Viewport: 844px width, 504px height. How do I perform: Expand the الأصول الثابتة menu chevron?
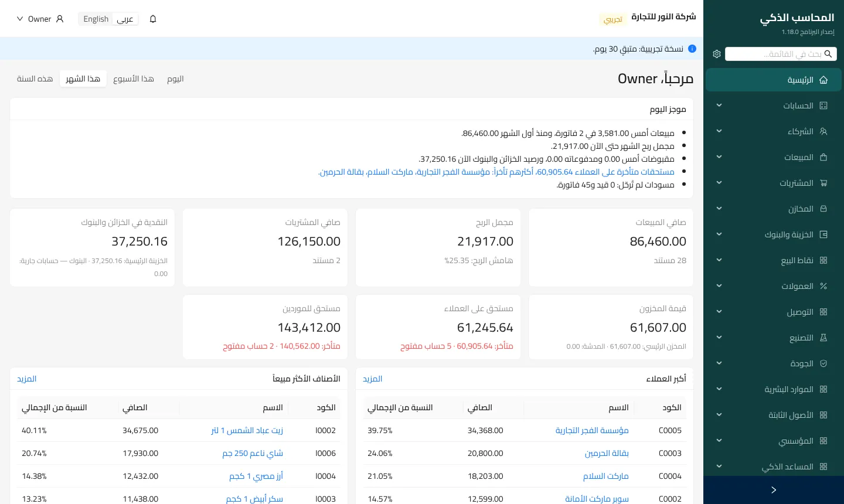tap(719, 415)
